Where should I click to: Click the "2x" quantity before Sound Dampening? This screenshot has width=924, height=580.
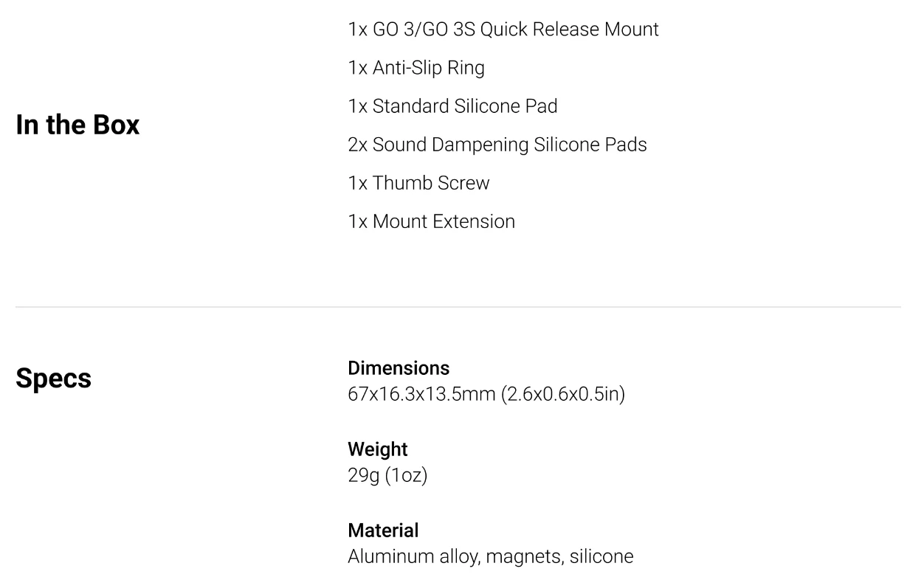(x=357, y=145)
